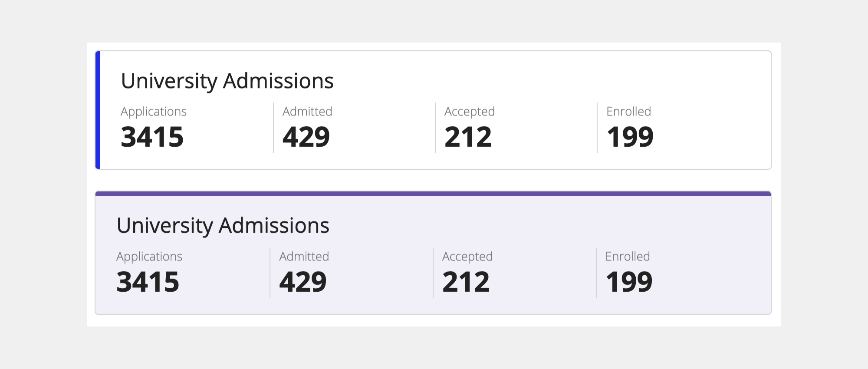Select the Enrolled label in the white card
868x369 pixels.
pyautogui.click(x=628, y=112)
